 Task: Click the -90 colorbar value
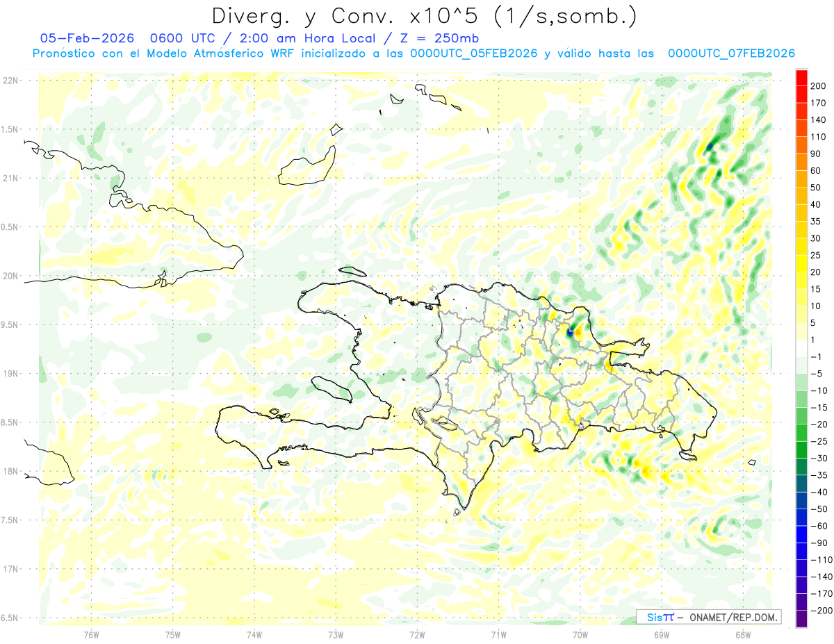(x=818, y=543)
